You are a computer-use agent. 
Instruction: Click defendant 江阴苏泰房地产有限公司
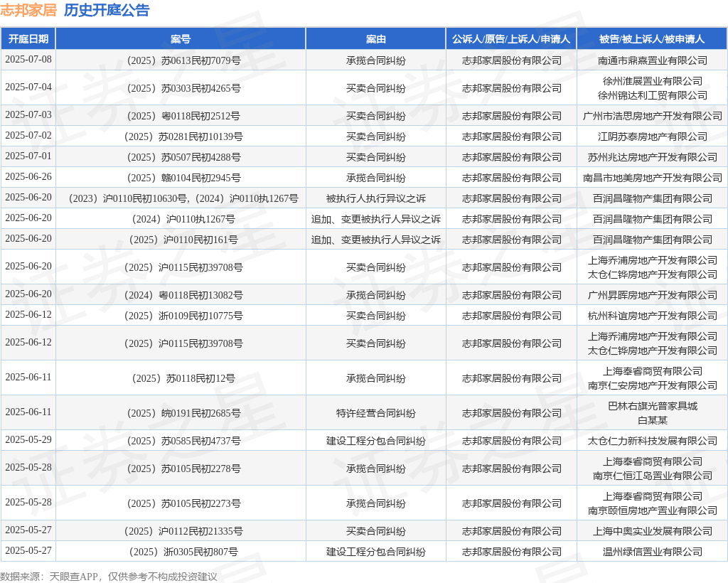point(653,137)
